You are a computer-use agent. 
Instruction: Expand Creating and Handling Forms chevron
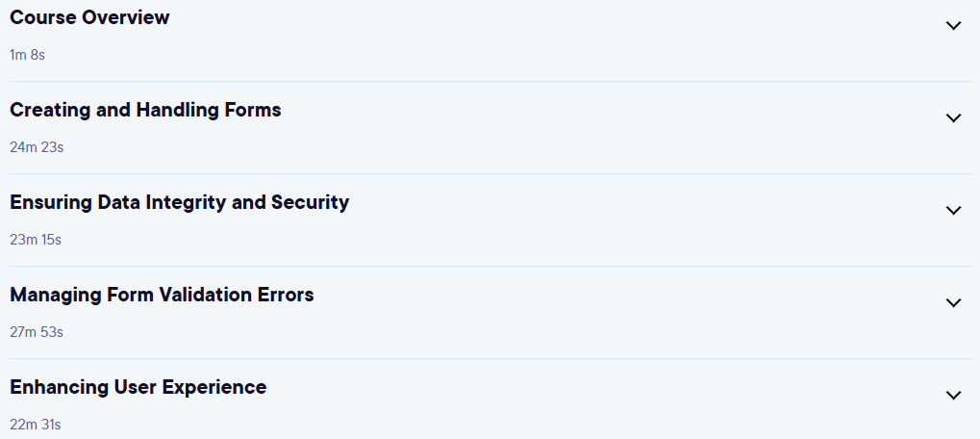[953, 118]
